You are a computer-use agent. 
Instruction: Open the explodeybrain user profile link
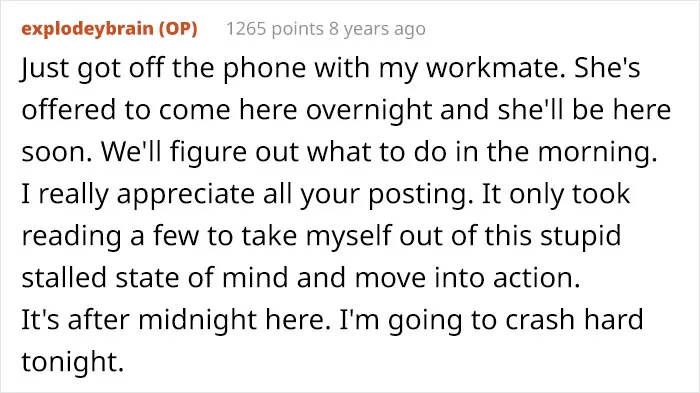click(x=88, y=29)
